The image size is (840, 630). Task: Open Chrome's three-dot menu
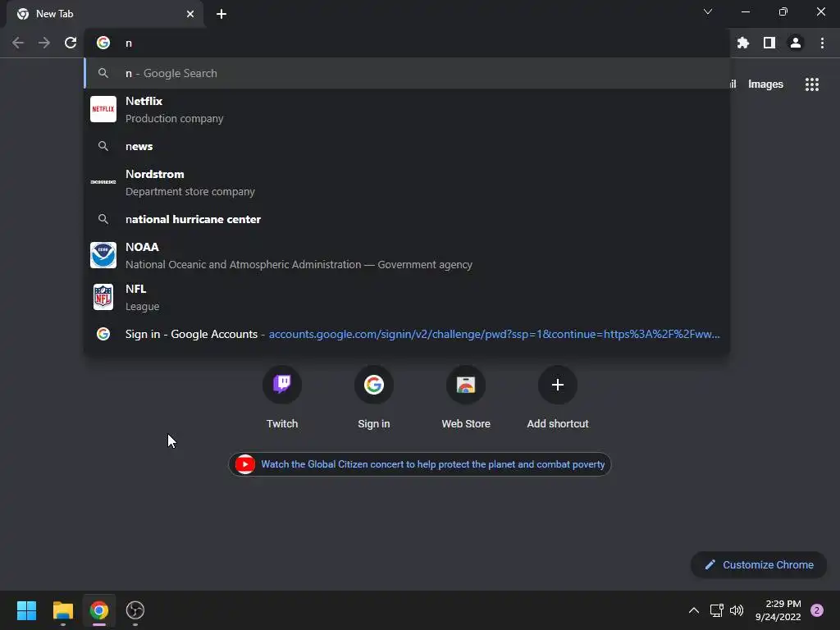click(822, 43)
